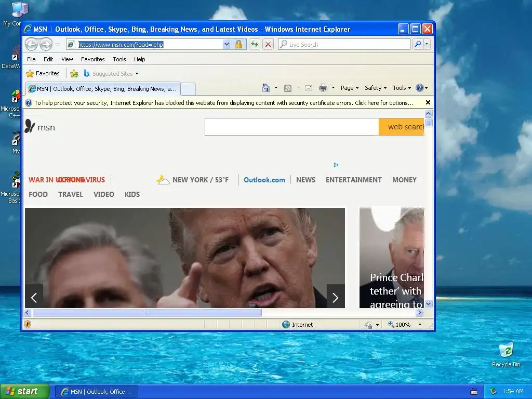This screenshot has height=399, width=532.
Task: Open the File menu
Action: click(31, 59)
